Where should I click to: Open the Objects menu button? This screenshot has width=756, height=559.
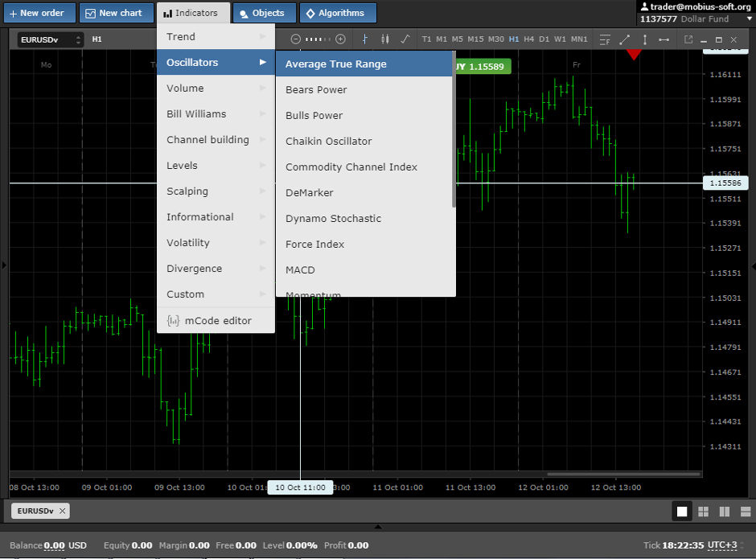265,13
